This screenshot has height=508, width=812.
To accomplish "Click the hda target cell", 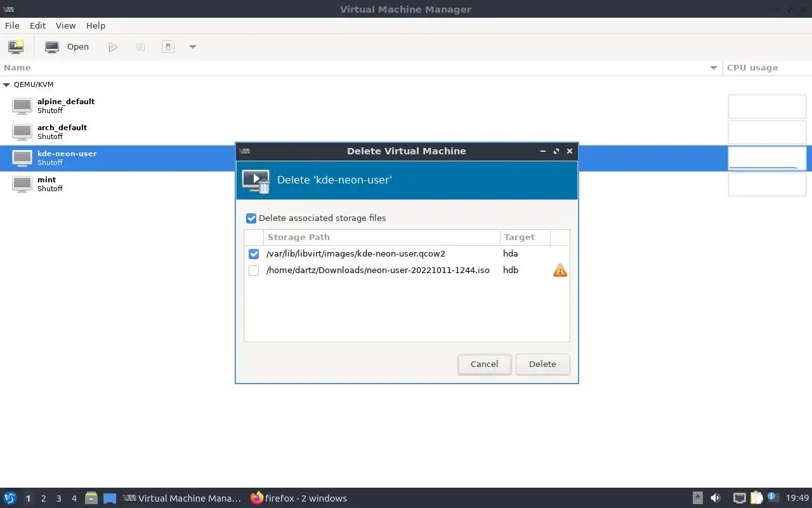I will (511, 253).
